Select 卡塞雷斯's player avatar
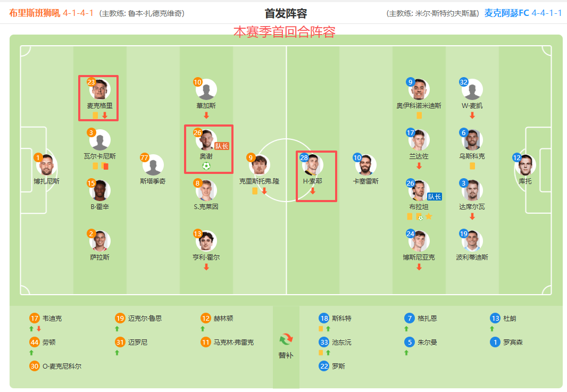Viewport: 567px width, 392px height. coord(366,165)
